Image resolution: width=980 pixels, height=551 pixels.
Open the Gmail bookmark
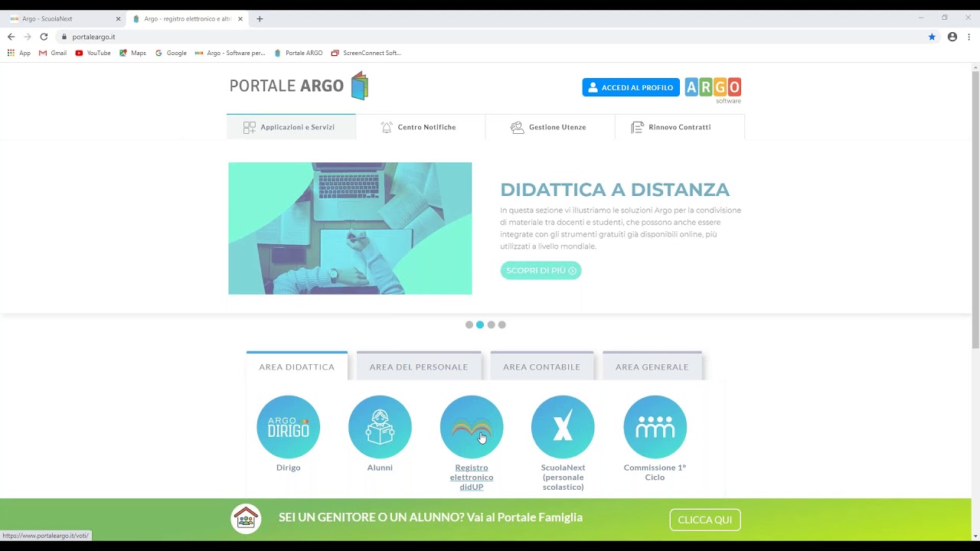point(53,53)
